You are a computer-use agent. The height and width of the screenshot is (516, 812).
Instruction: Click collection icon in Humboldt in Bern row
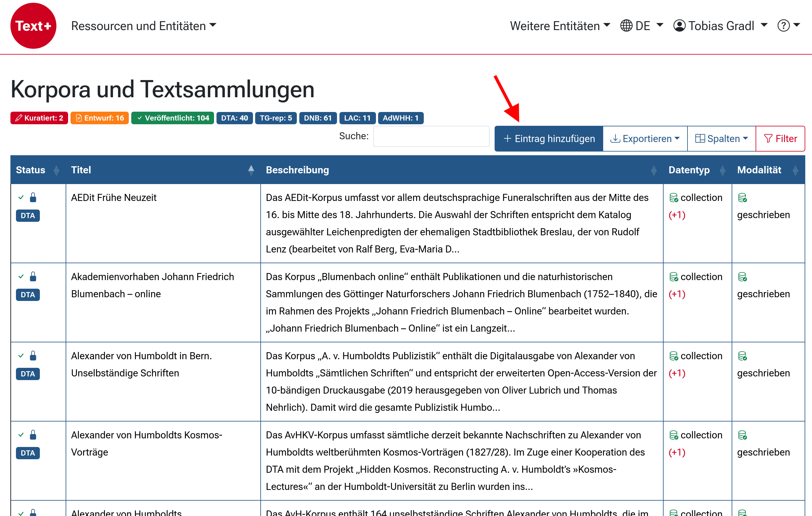(673, 356)
